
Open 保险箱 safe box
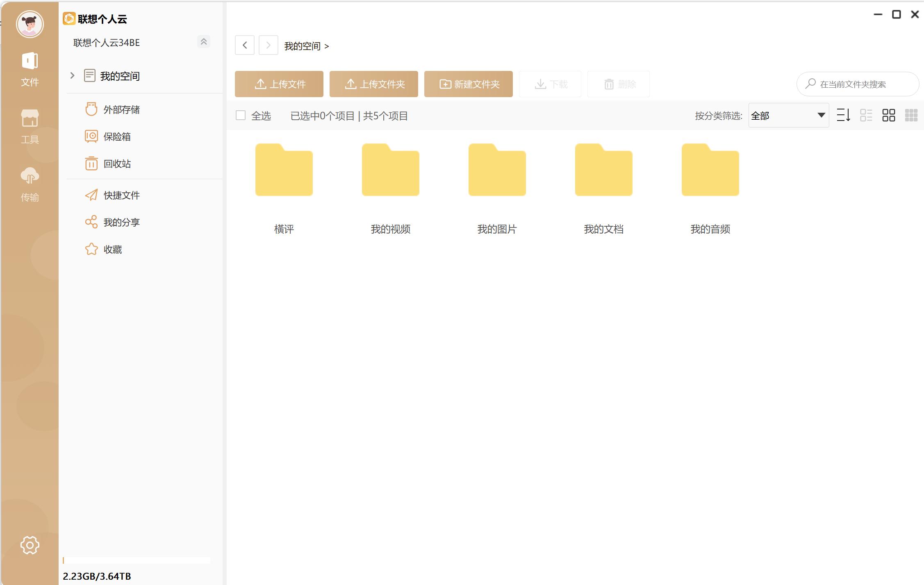pos(117,137)
